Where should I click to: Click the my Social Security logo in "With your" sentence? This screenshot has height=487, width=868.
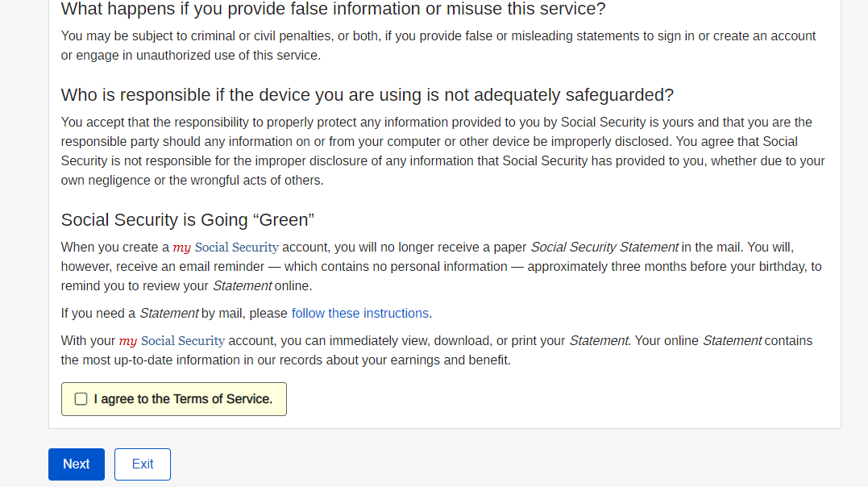[x=172, y=341]
